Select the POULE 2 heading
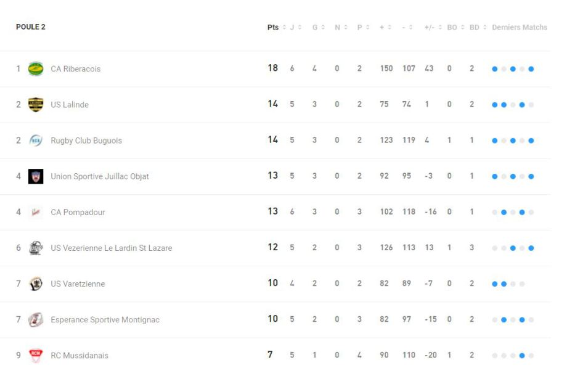The image size is (567, 392). tap(31, 27)
